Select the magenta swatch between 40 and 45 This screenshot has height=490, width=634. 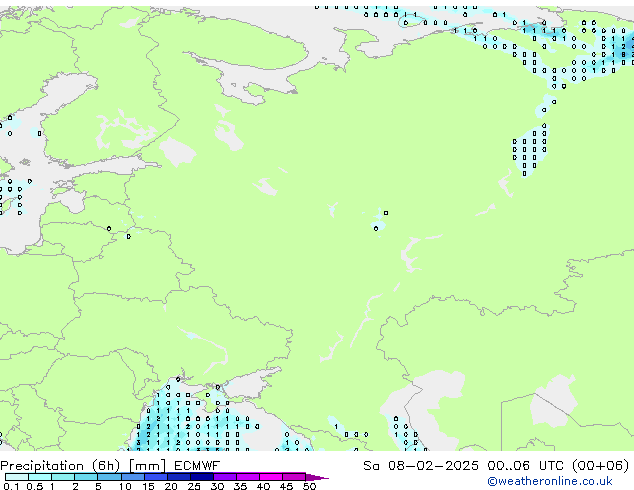click(271, 477)
